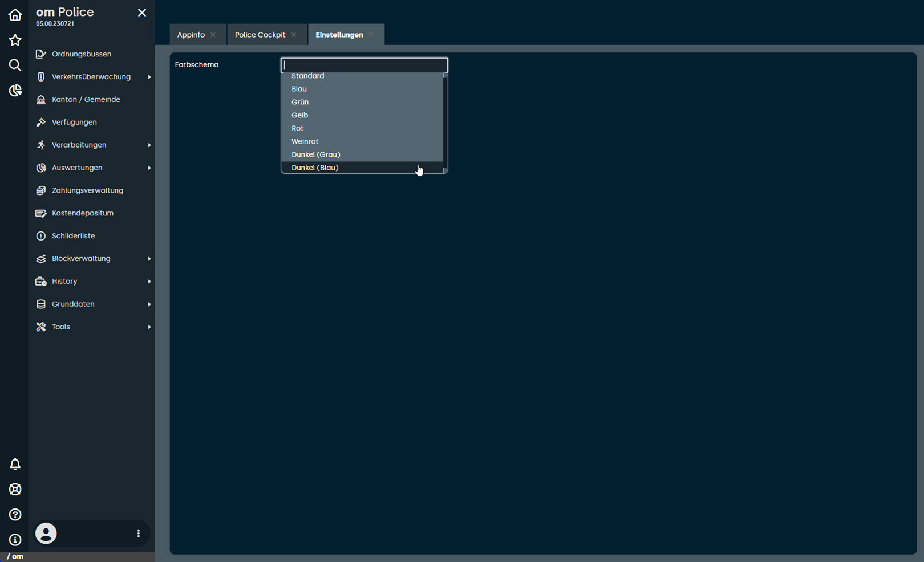
Task: Open favorites star icon
Action: coord(15,40)
